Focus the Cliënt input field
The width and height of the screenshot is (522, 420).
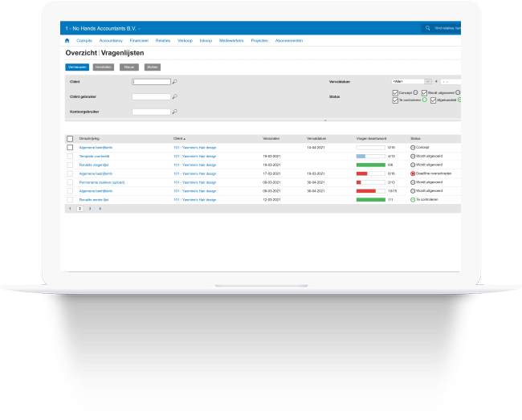pos(151,82)
